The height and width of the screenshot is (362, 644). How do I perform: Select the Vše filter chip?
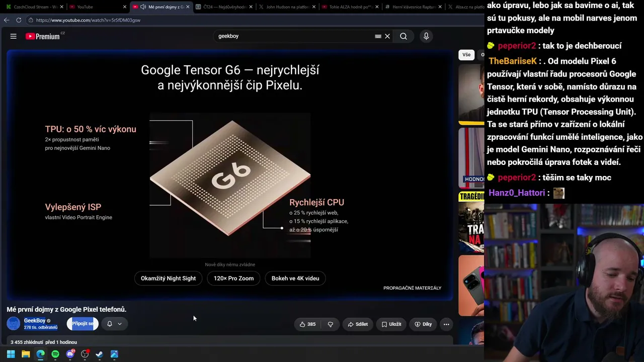click(466, 55)
